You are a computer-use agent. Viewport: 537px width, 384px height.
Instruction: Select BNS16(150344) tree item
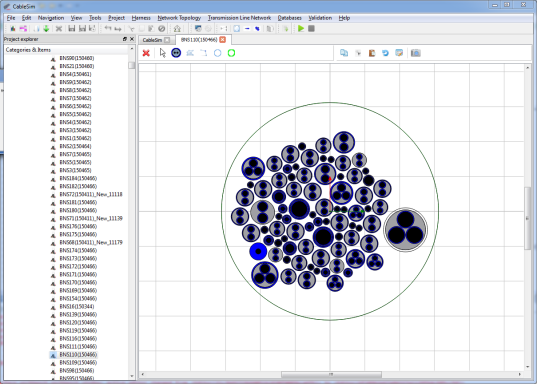[77, 306]
